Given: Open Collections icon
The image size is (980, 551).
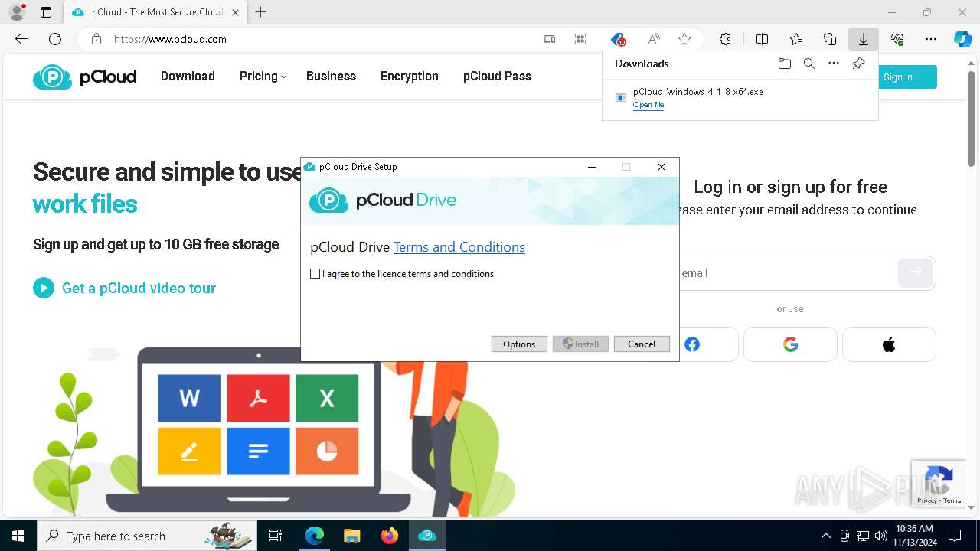Looking at the screenshot, I should [830, 39].
